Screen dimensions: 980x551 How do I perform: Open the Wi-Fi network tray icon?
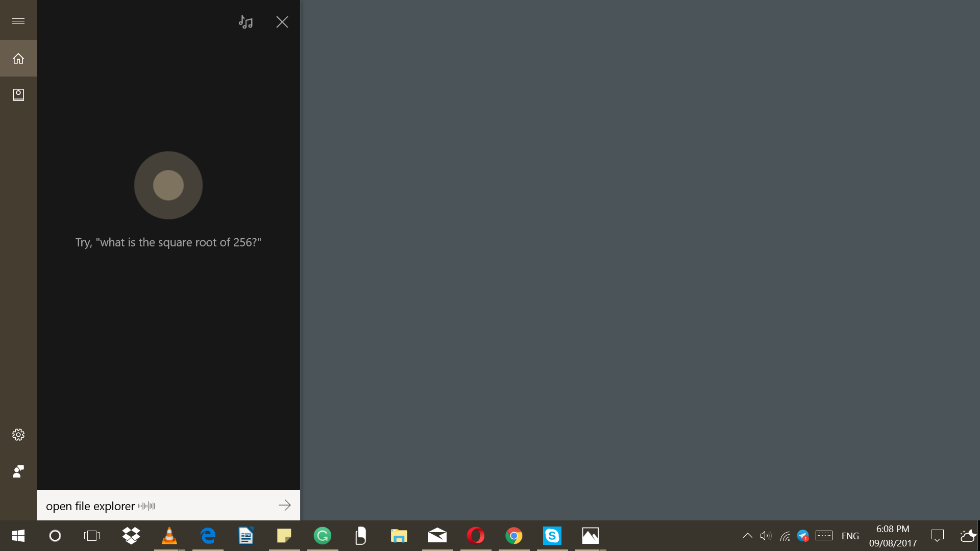[x=785, y=536]
